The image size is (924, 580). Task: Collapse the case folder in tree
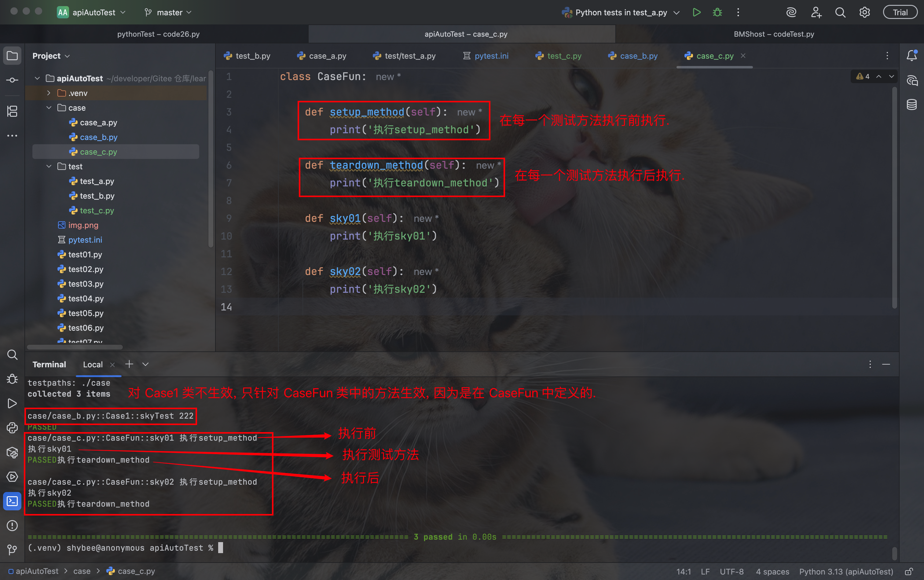(49, 108)
